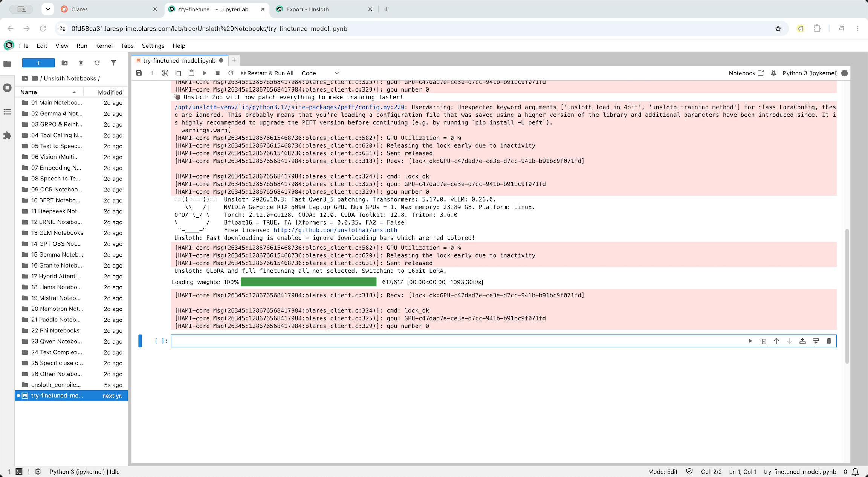Open the table of contents sidebar
Viewport: 868px width, 477px height.
tap(7, 112)
